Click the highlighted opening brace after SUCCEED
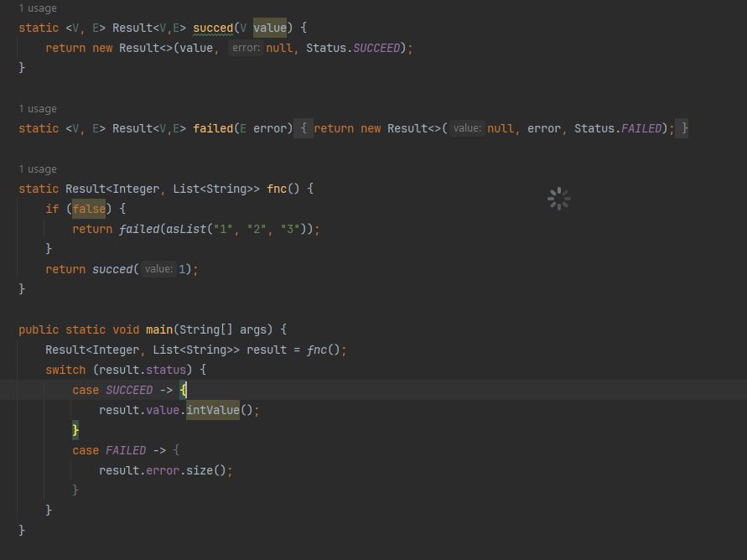This screenshot has height=560, width=747. tap(184, 390)
